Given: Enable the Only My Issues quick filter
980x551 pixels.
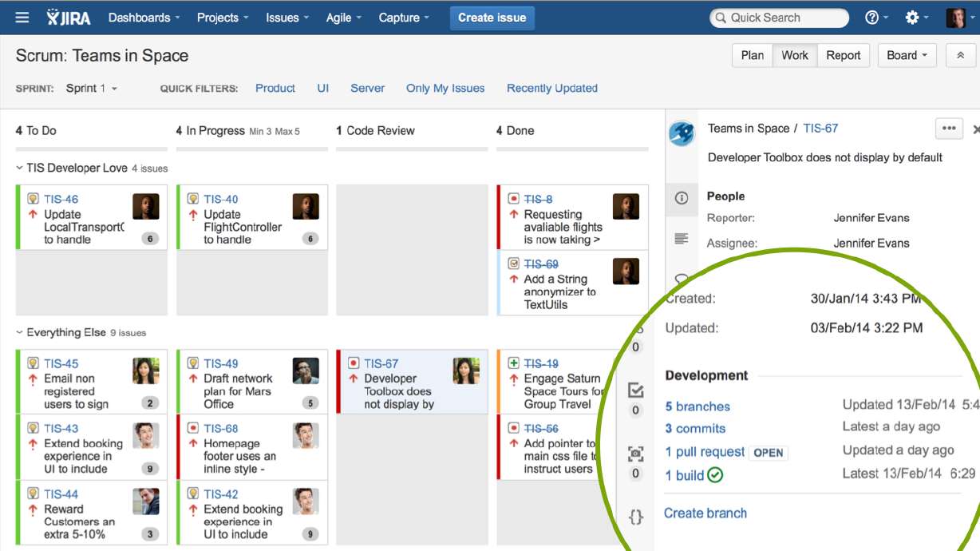Looking at the screenshot, I should [x=445, y=88].
